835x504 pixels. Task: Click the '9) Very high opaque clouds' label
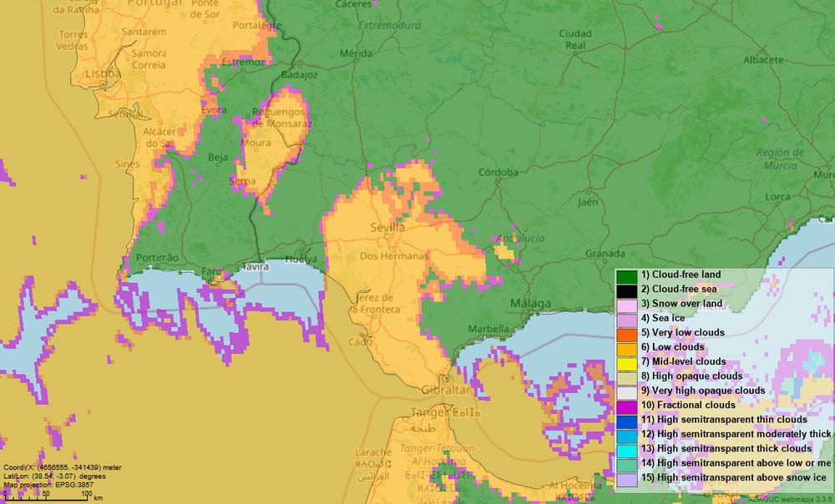click(703, 391)
